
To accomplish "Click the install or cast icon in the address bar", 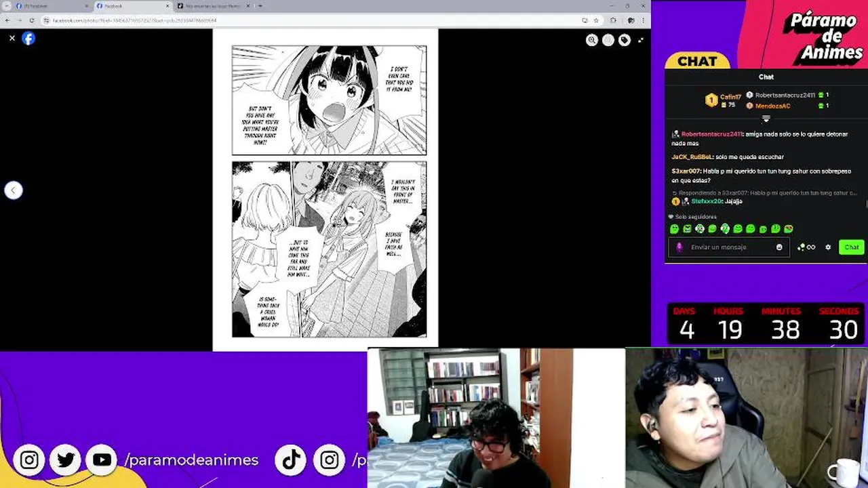I will (x=585, y=20).
